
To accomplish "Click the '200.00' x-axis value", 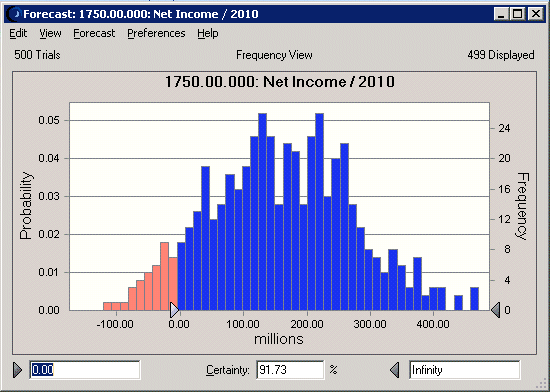I will [x=307, y=324].
